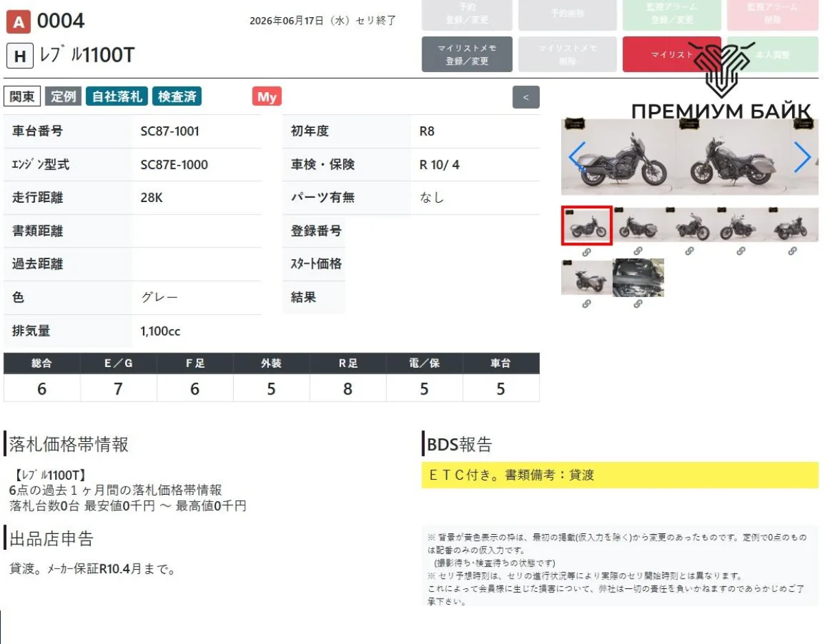The image size is (825, 644).
Task: Click the red マイリスト button
Action: (x=672, y=54)
